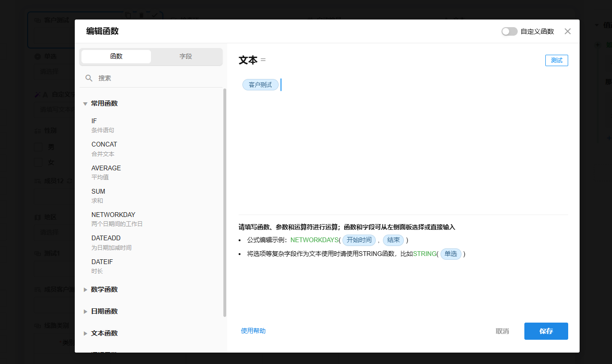Switch to the 字段 tab
612x364 pixels.
[x=186, y=56]
